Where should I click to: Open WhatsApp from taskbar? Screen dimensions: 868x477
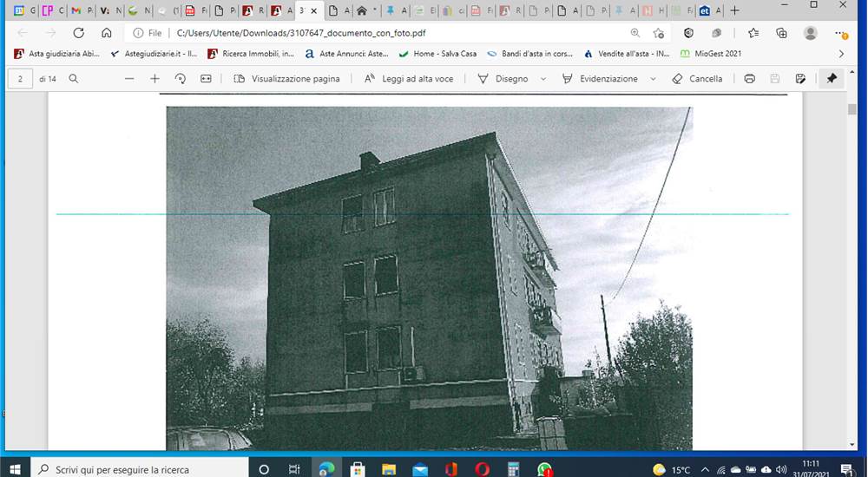[x=545, y=469]
